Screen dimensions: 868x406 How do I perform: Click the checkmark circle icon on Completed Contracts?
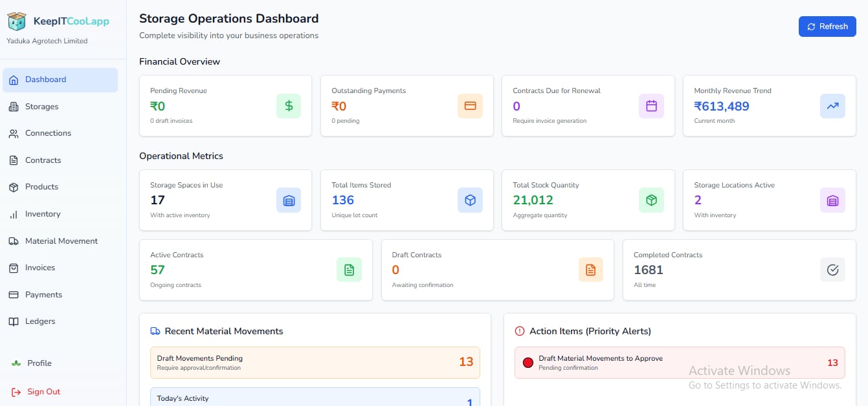[832, 270]
